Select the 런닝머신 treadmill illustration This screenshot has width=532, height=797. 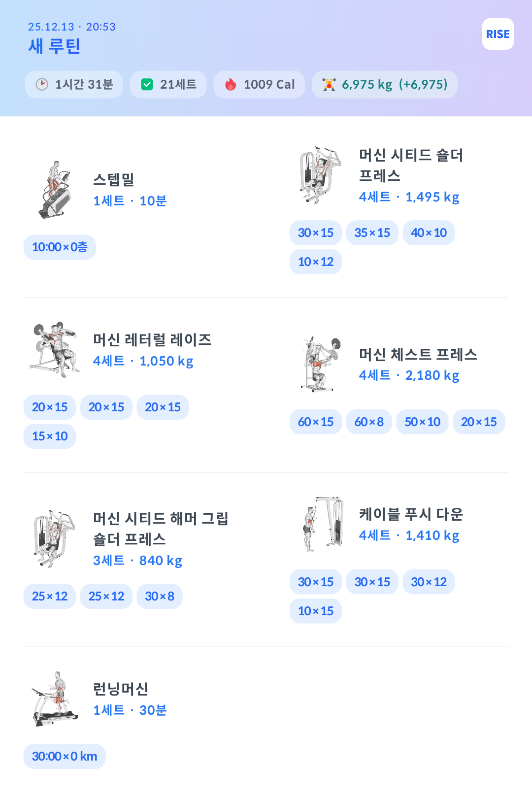54,699
